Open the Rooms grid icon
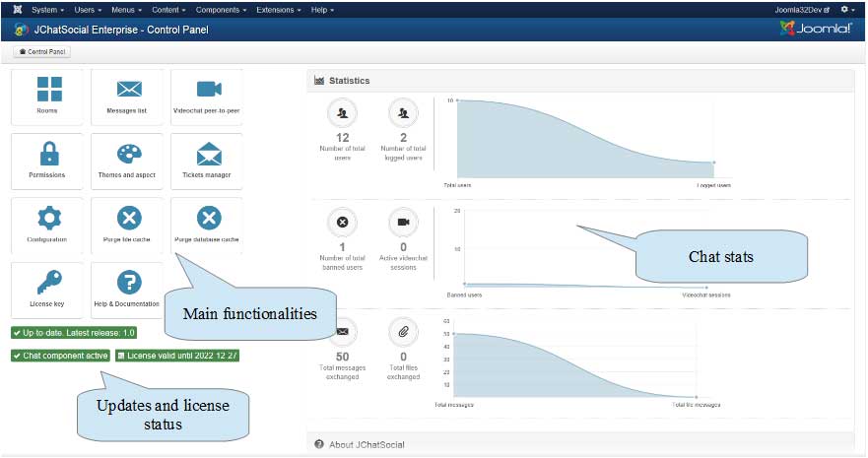Viewport: 868px width, 458px height. click(49, 89)
